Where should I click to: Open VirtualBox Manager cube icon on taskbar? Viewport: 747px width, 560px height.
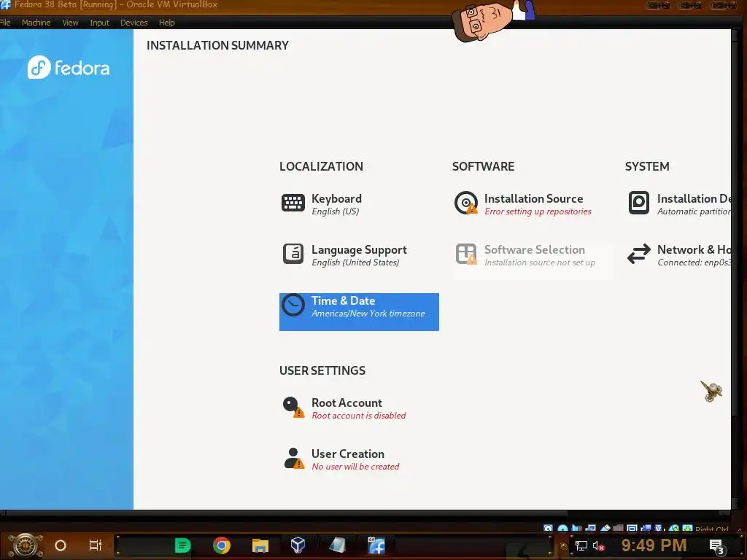[x=298, y=545]
